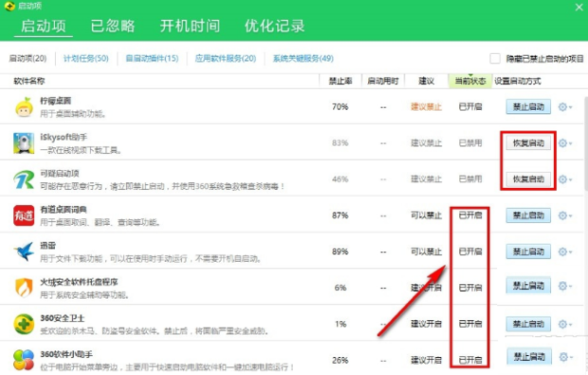Click the 360软件小助手 colorful icon

point(24,359)
